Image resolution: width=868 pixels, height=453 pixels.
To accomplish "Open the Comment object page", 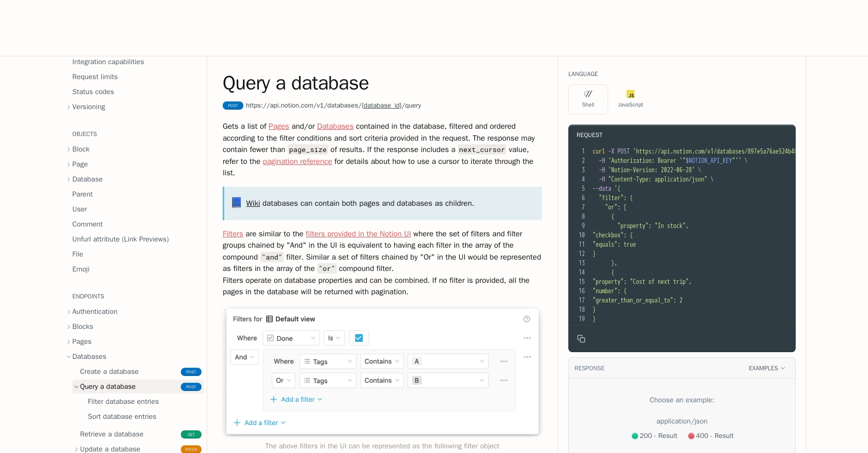I will tap(87, 224).
